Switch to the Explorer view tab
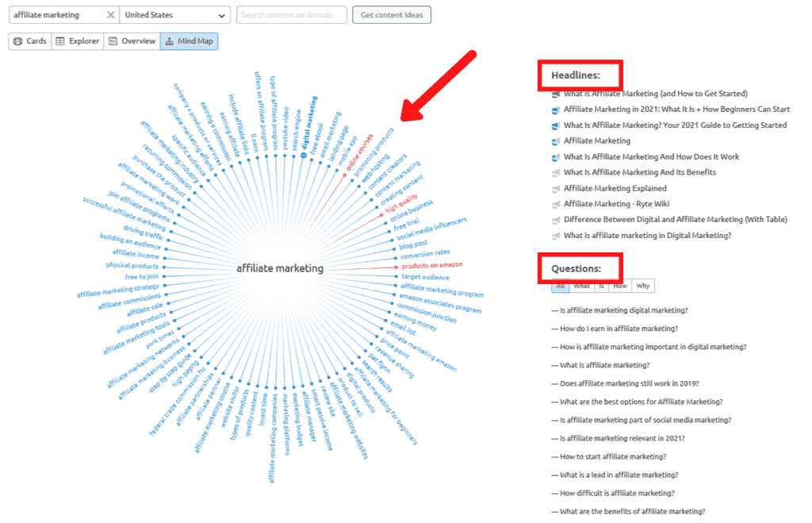This screenshot has width=812, height=523. pos(77,41)
